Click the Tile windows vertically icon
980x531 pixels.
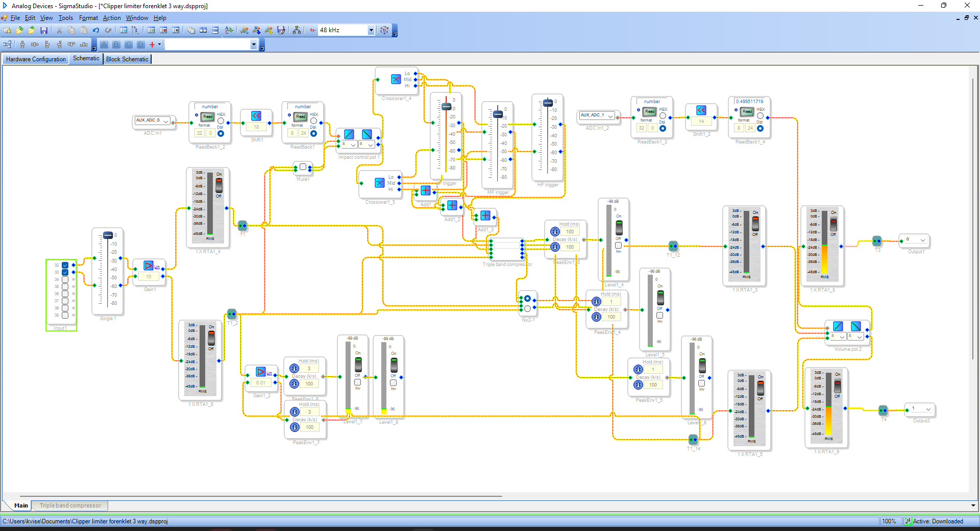coord(215,30)
